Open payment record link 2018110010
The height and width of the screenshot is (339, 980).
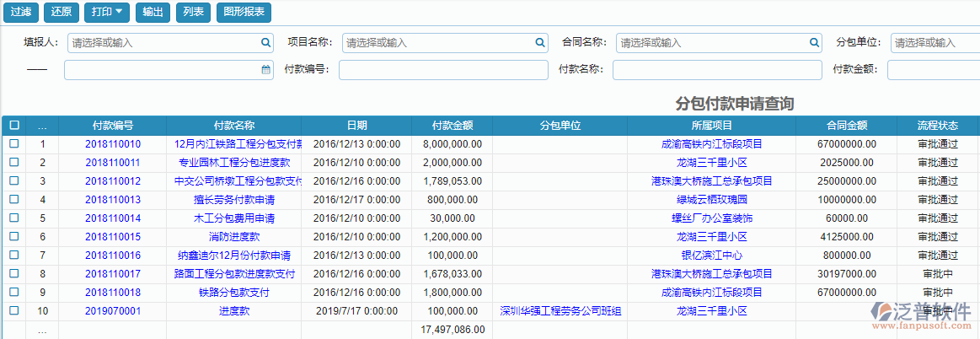113,144
